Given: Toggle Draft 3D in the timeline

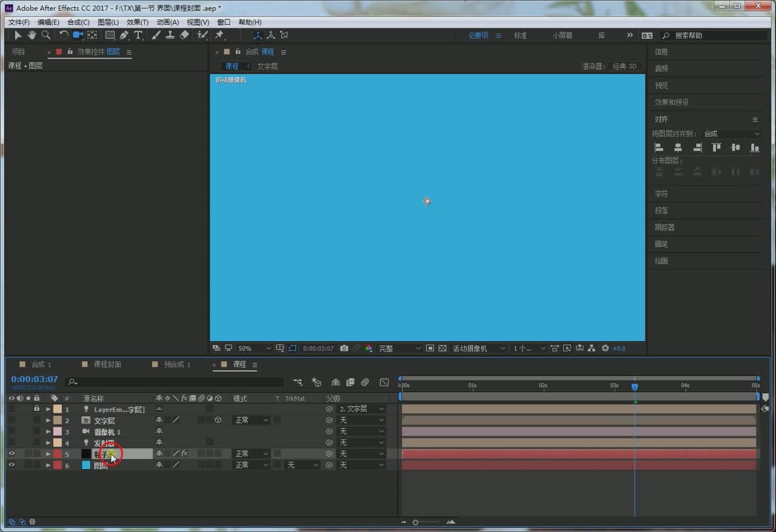Looking at the screenshot, I should pos(316,382).
